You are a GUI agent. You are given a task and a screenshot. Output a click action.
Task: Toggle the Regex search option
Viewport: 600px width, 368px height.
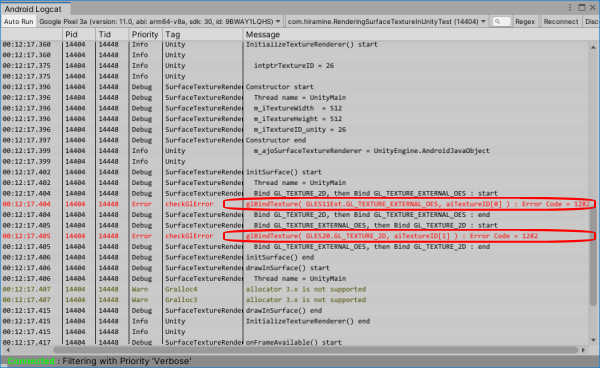point(525,22)
